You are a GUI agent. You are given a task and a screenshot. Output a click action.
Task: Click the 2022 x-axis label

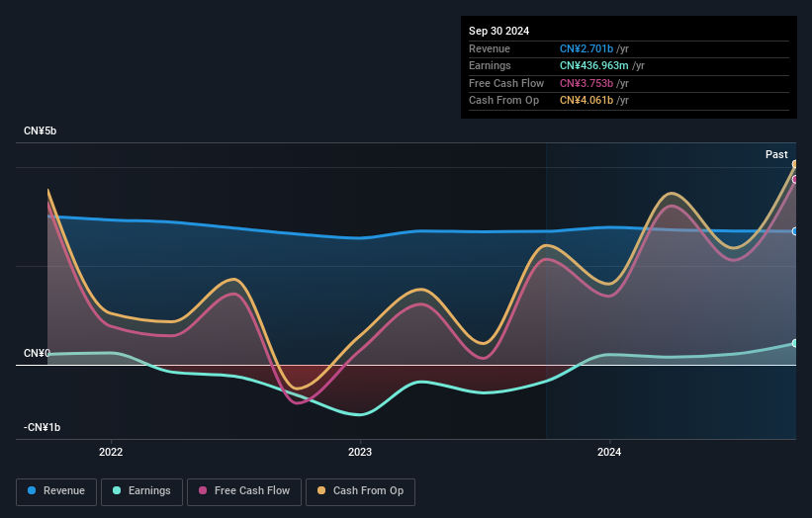(111, 453)
